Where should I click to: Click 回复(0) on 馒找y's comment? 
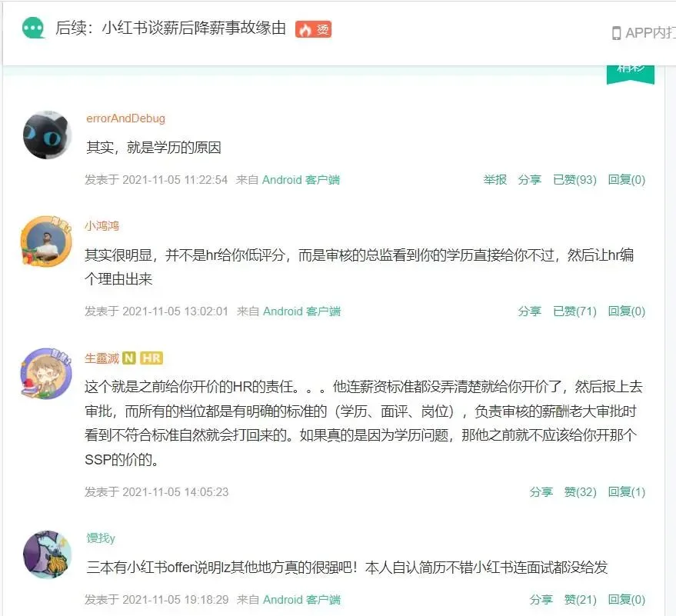point(627,600)
